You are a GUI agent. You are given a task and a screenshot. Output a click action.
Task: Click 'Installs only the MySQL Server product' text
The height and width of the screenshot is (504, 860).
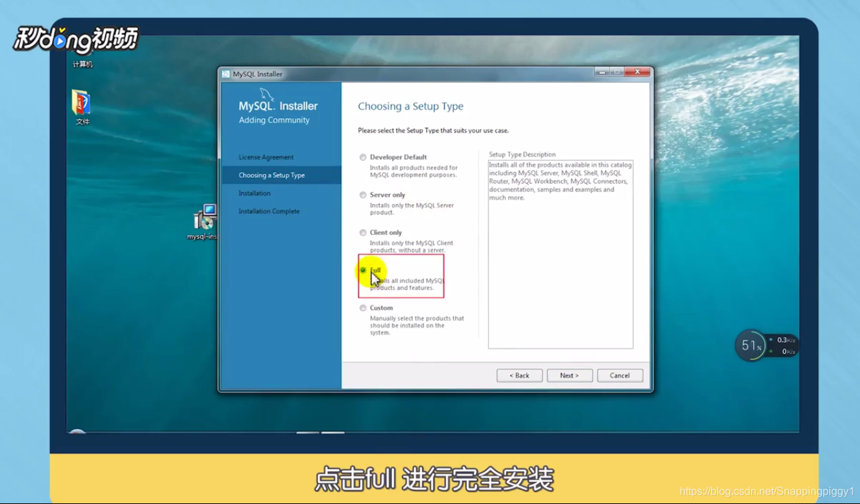coord(412,209)
